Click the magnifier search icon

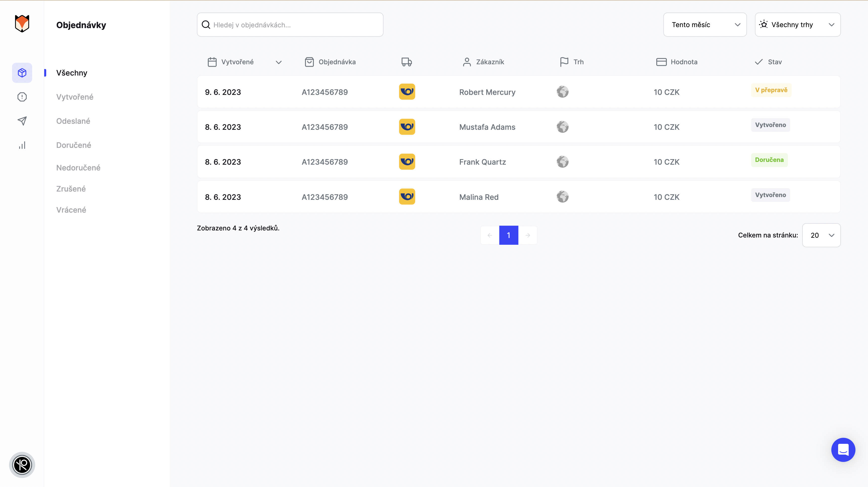pyautogui.click(x=206, y=25)
